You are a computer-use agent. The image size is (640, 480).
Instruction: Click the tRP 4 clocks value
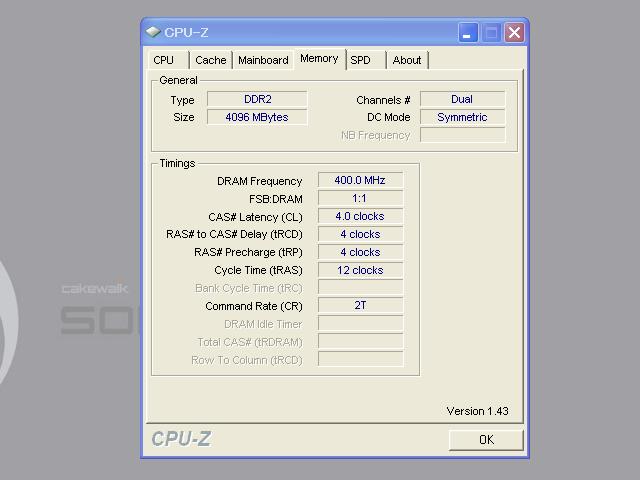click(x=360, y=252)
